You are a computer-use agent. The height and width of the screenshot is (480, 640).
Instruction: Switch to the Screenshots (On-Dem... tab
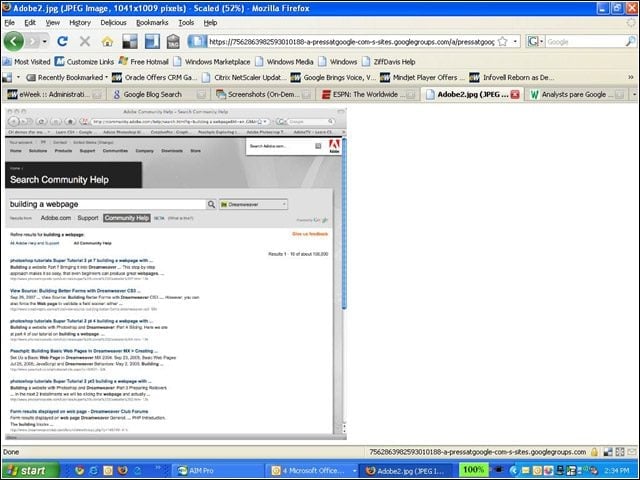click(x=263, y=94)
